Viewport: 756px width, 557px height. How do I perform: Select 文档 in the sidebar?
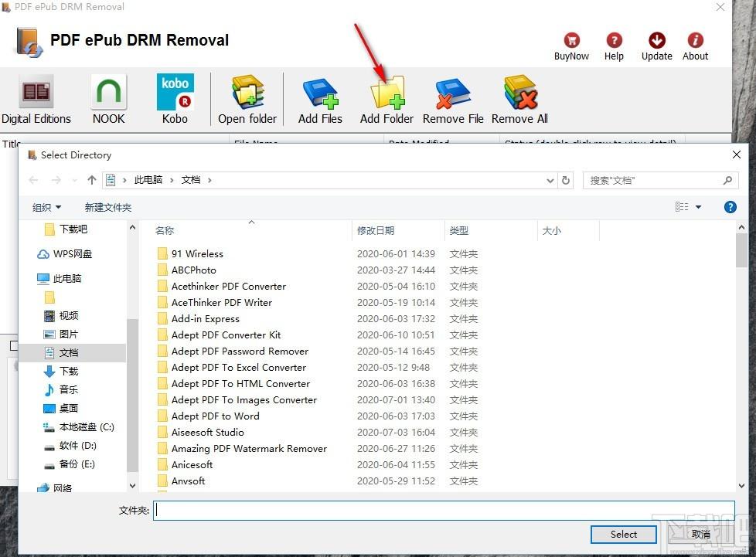coord(73,353)
